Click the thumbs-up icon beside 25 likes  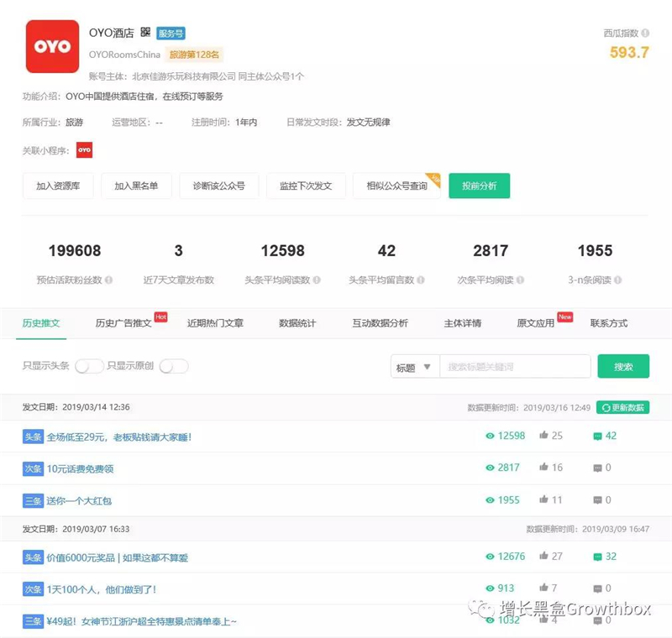tap(543, 435)
